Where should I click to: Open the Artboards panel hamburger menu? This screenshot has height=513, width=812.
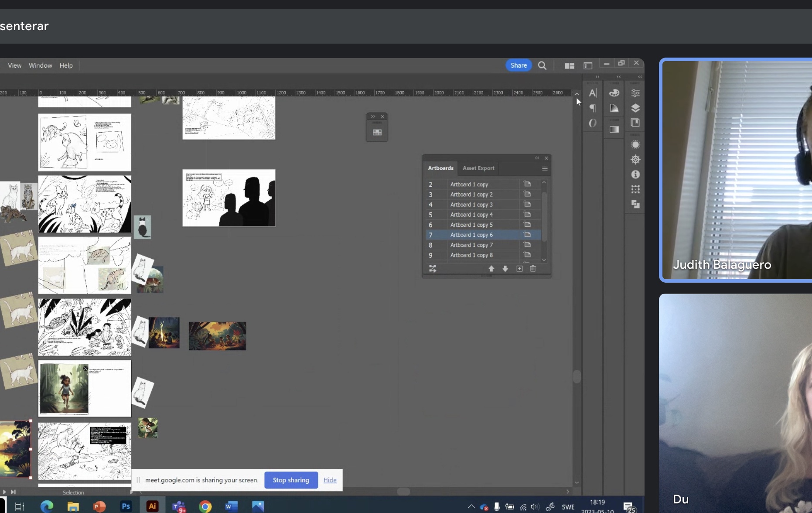point(545,168)
